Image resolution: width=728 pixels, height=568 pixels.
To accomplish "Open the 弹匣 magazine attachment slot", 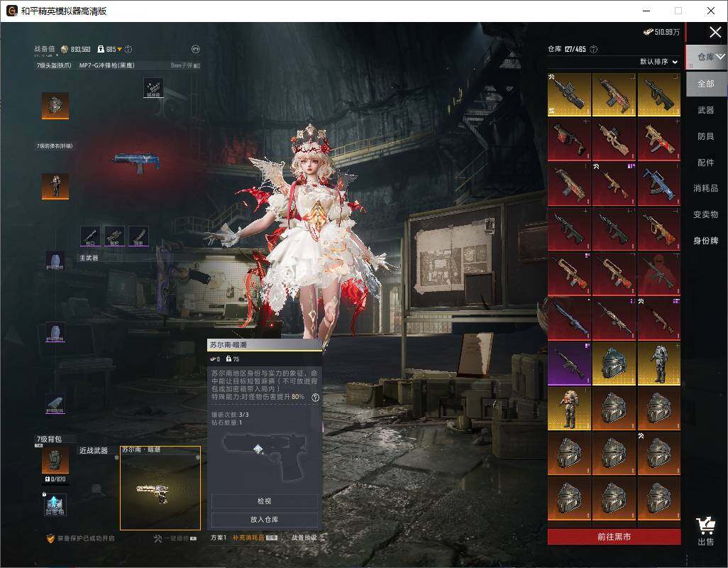I will coord(138,236).
